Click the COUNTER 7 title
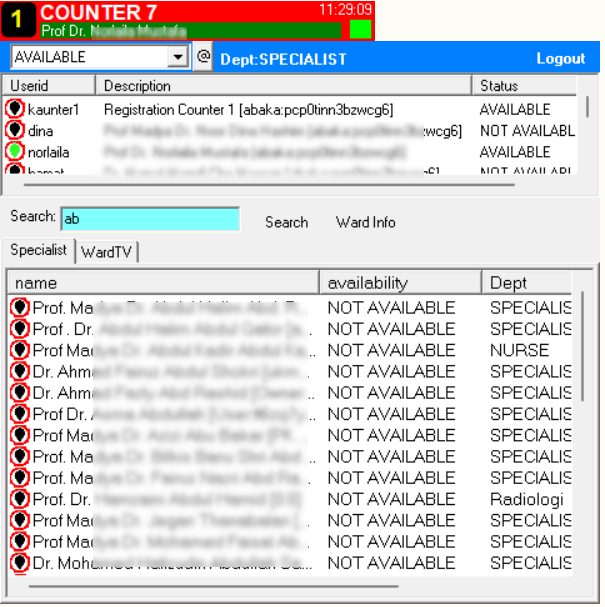This screenshot has width=605, height=607. coord(98,12)
